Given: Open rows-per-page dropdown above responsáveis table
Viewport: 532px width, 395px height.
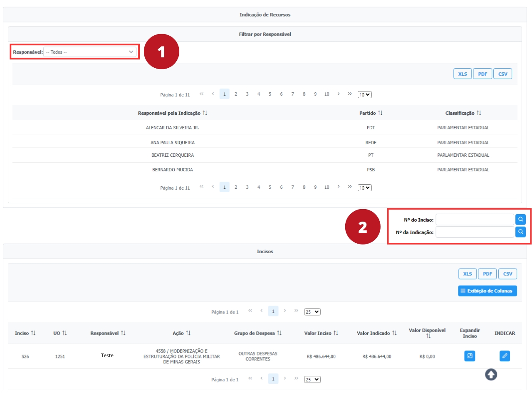Looking at the screenshot, I should coord(365,94).
